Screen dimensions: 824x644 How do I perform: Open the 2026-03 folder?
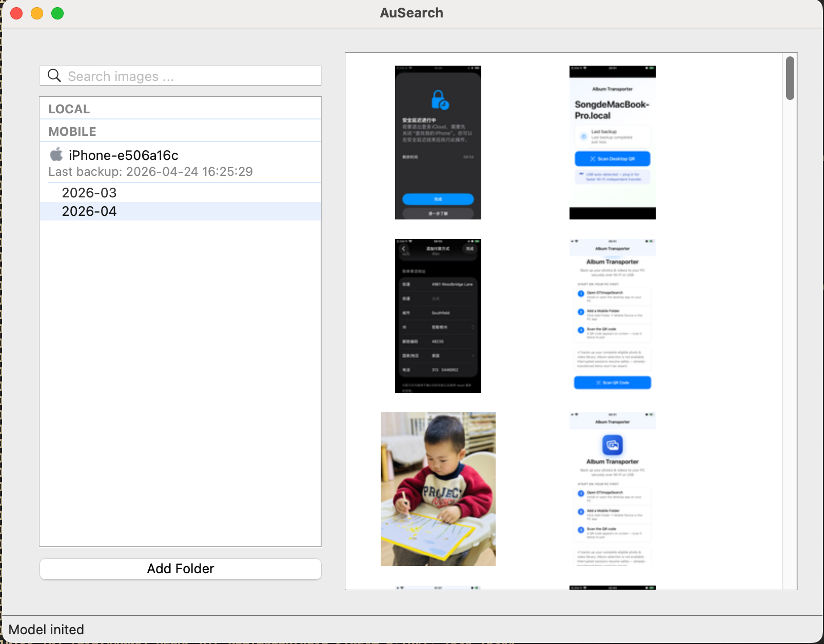tap(181, 193)
